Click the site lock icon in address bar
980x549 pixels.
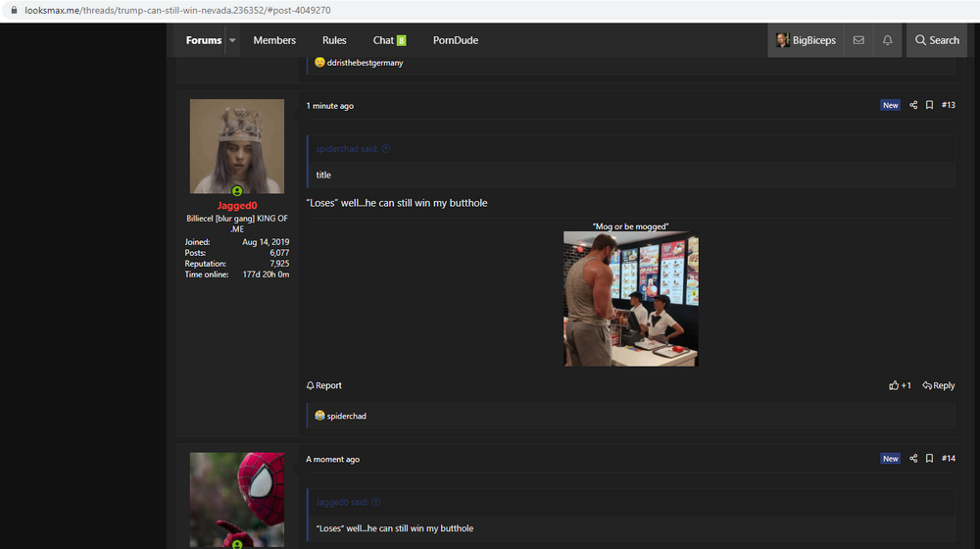14,10
